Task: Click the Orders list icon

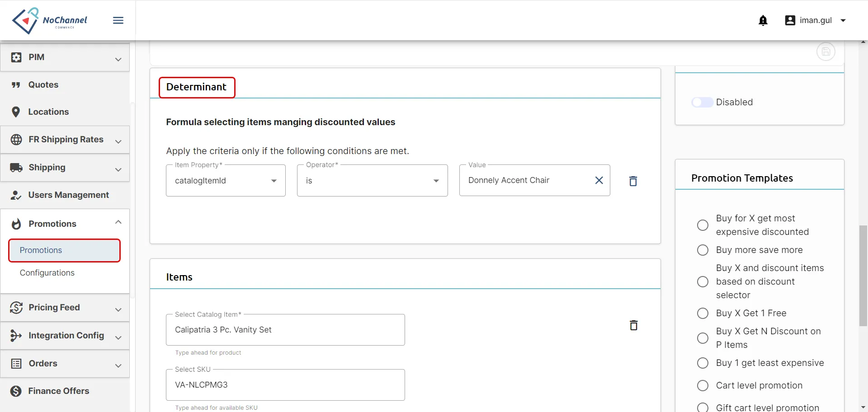Action: point(16,364)
